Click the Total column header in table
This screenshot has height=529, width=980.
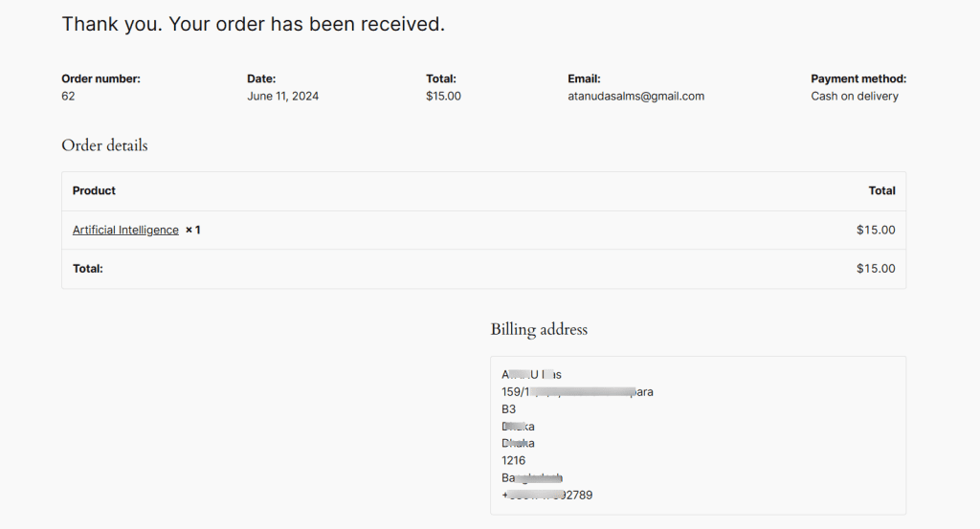tap(881, 191)
